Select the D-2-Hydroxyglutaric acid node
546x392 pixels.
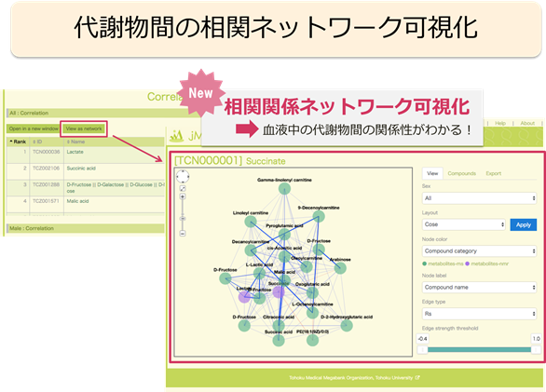(347, 326)
